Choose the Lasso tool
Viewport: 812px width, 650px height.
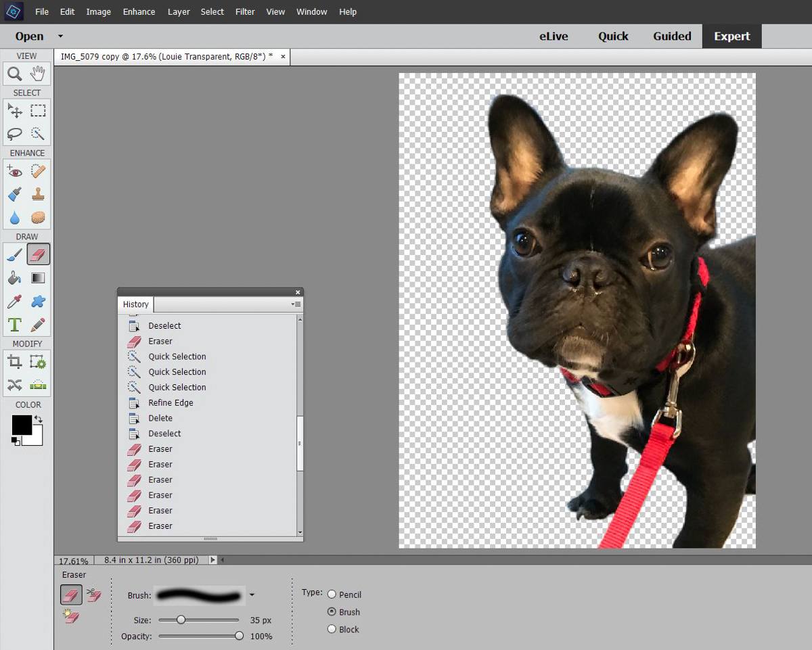15,133
